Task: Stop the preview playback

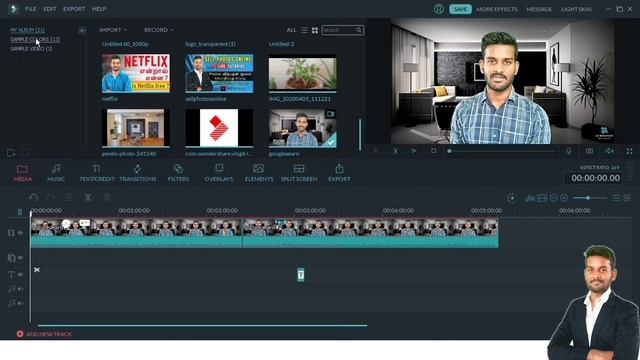Action: [x=433, y=151]
